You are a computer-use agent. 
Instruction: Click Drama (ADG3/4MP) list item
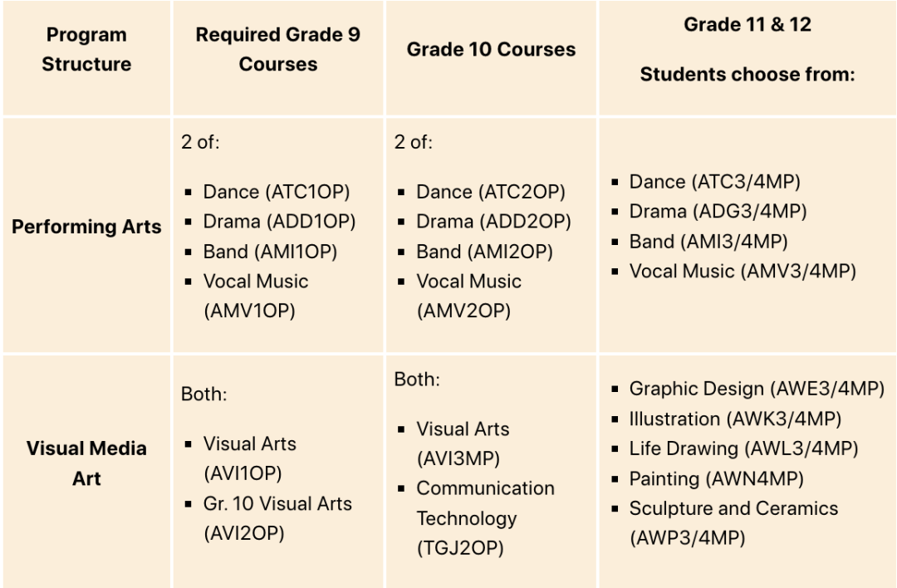click(x=718, y=212)
